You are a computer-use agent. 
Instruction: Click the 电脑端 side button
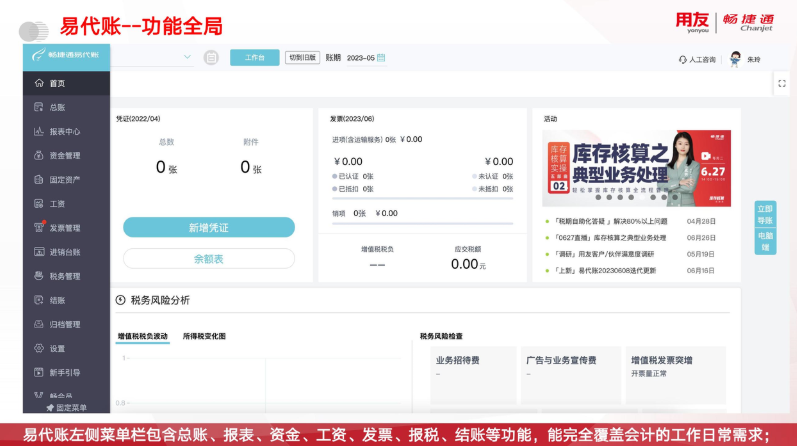pyautogui.click(x=765, y=242)
